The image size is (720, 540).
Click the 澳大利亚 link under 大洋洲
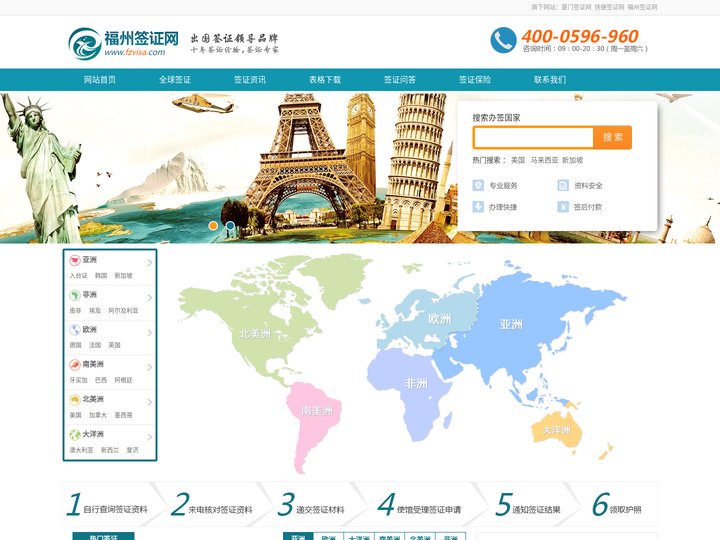click(x=81, y=450)
